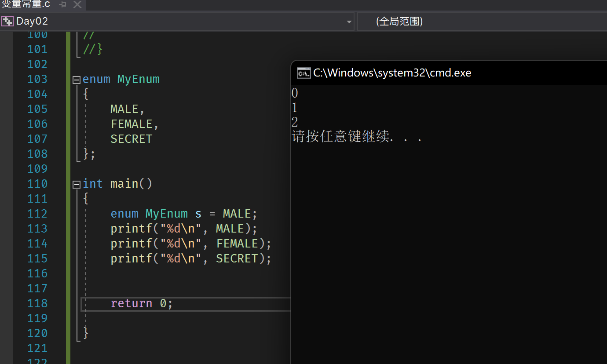Click line number 102 in the gutter
The width and height of the screenshot is (607, 364).
pos(37,64)
